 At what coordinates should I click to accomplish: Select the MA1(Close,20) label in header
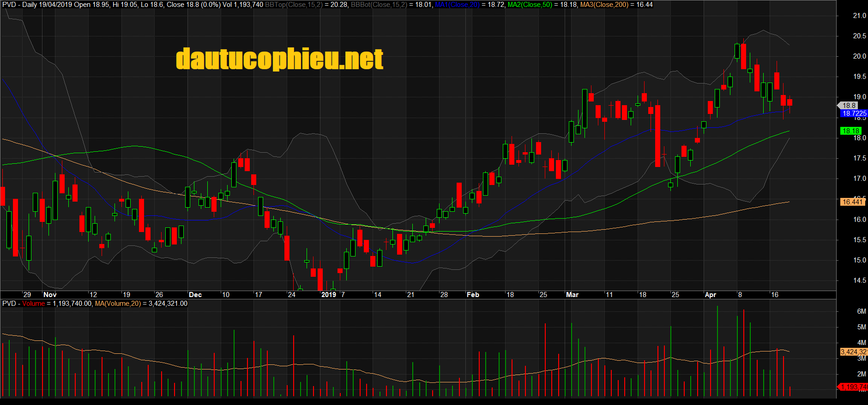click(x=457, y=5)
